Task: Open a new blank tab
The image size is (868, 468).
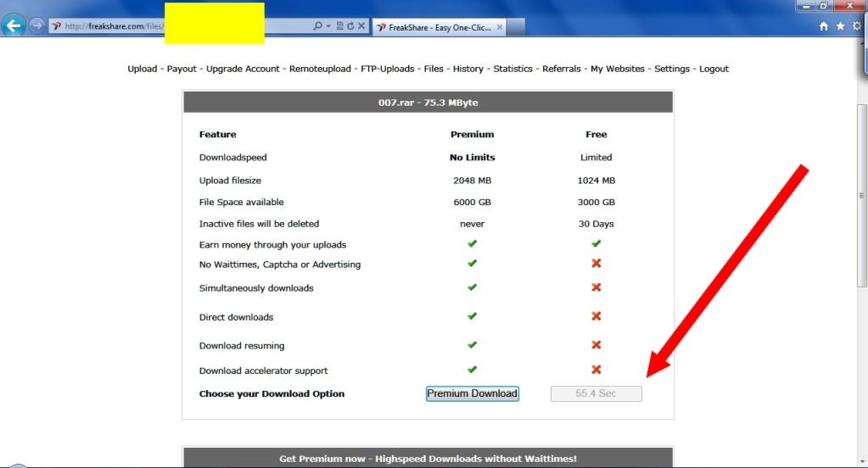Action: [x=515, y=27]
